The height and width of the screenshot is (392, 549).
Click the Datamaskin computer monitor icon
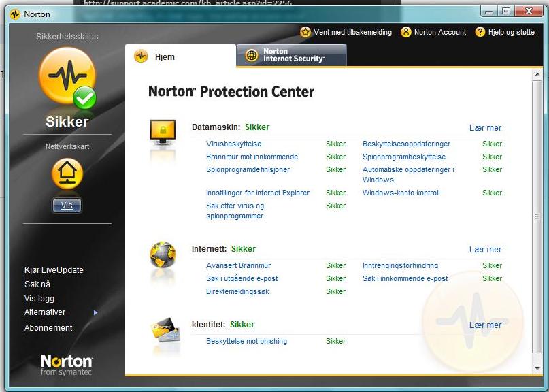click(x=163, y=133)
